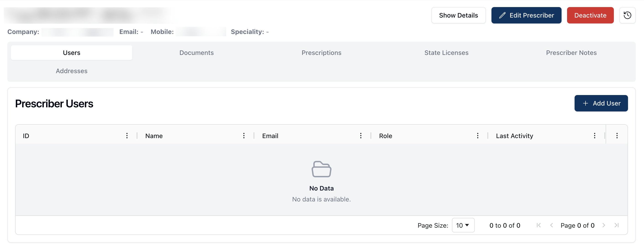Click the Edit Prescriber button
This screenshot has width=644, height=250.
pos(526,15)
